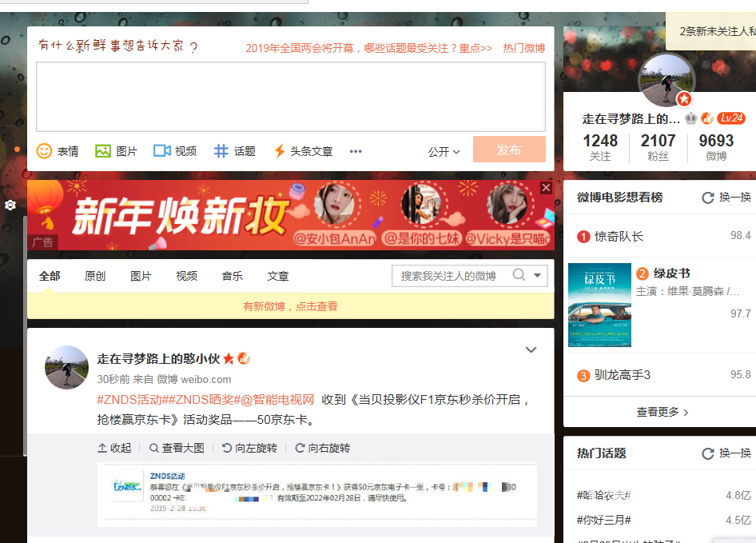
Task: Switch to the 原创 tab
Action: pos(95,276)
